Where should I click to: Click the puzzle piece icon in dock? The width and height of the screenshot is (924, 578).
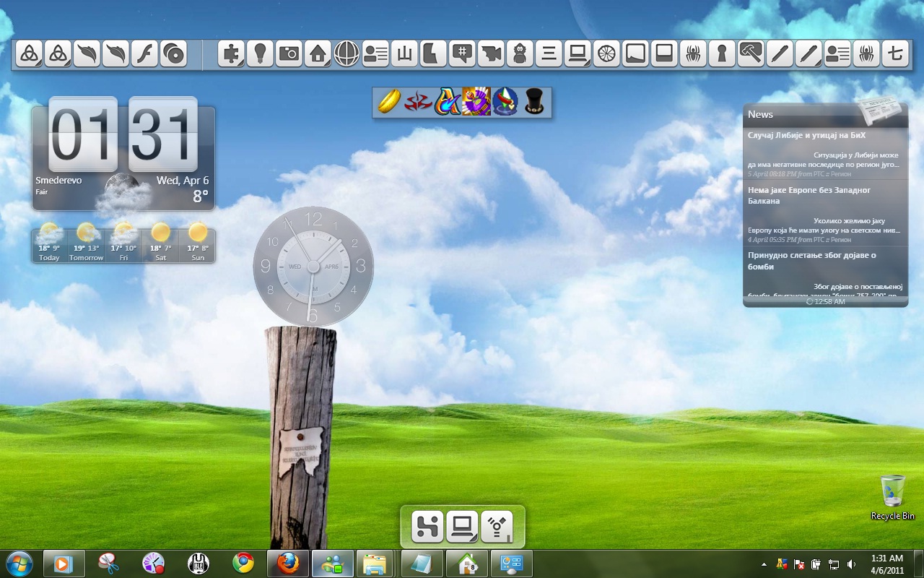tap(231, 54)
